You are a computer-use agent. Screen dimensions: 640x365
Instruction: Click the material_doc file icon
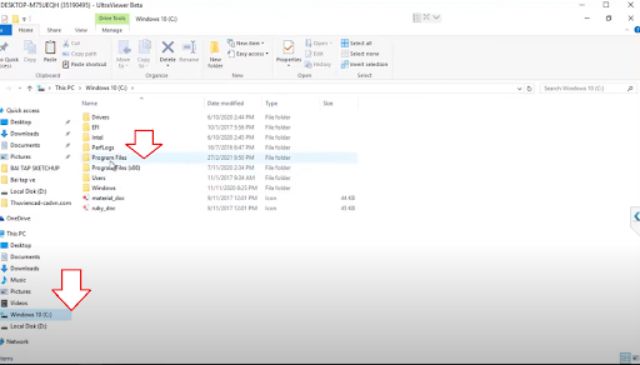point(86,198)
